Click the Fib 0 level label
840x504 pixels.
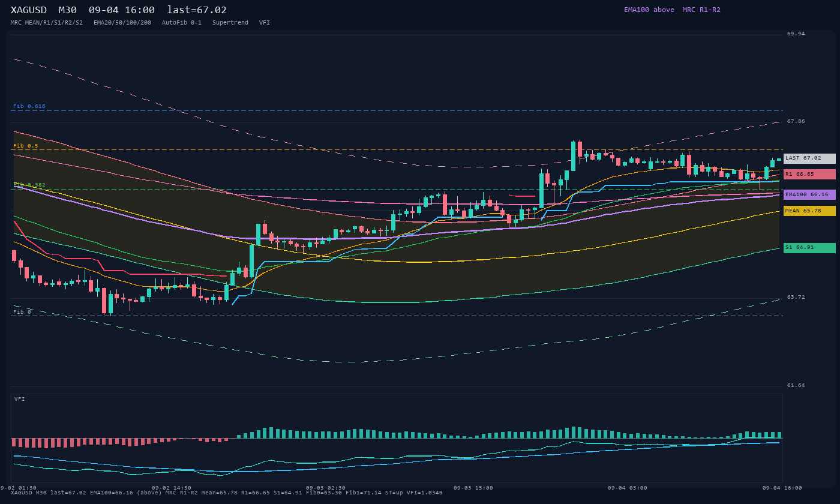tap(22, 312)
